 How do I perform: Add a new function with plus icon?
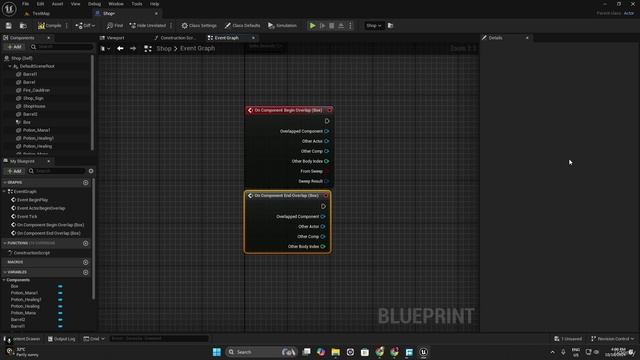(x=86, y=243)
